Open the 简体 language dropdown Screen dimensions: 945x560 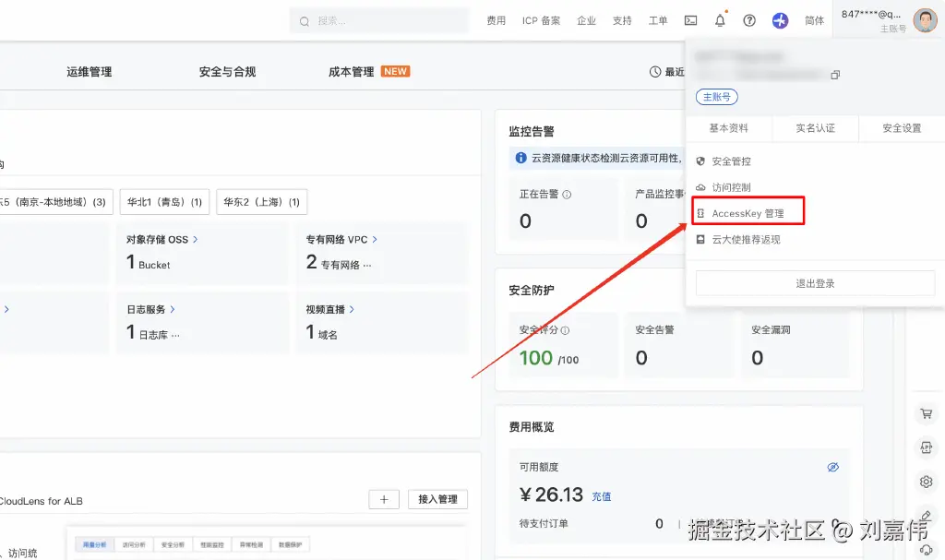click(814, 19)
